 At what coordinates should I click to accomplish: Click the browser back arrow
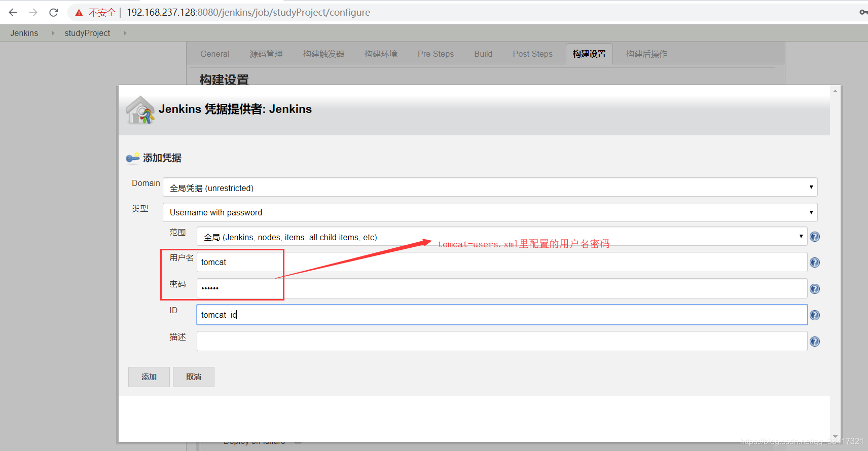click(13, 12)
